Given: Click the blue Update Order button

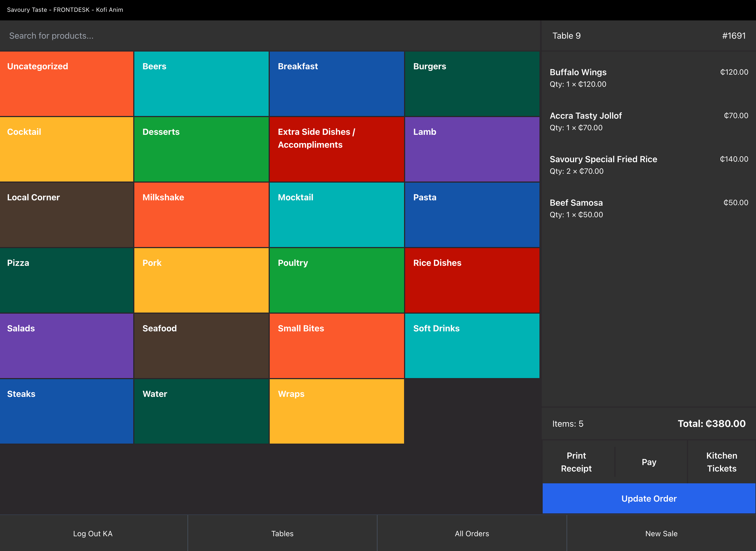Looking at the screenshot, I should pyautogui.click(x=649, y=498).
